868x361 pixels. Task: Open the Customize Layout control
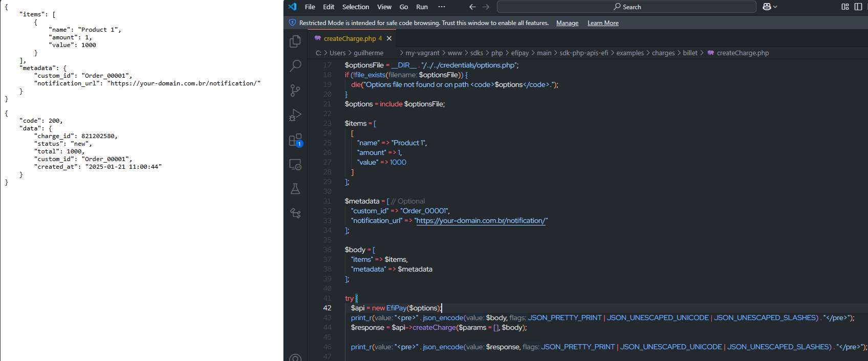point(845,7)
